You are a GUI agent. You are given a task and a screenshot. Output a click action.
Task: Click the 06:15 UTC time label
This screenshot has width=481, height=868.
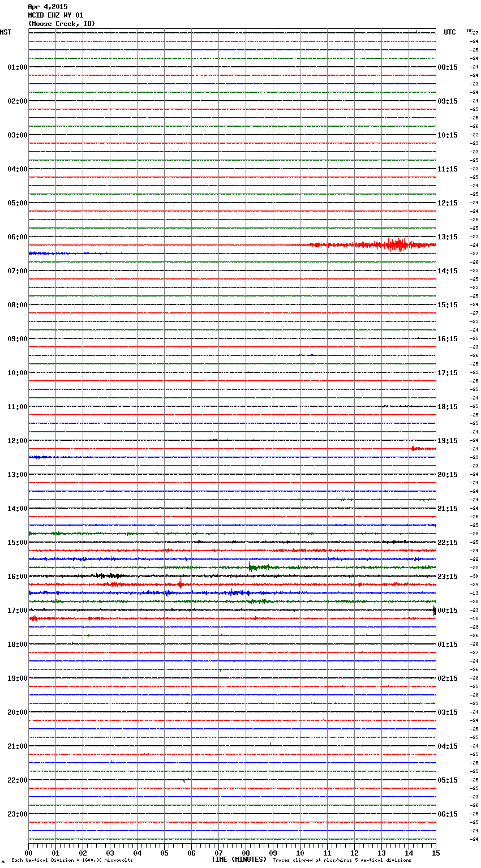[x=448, y=814]
